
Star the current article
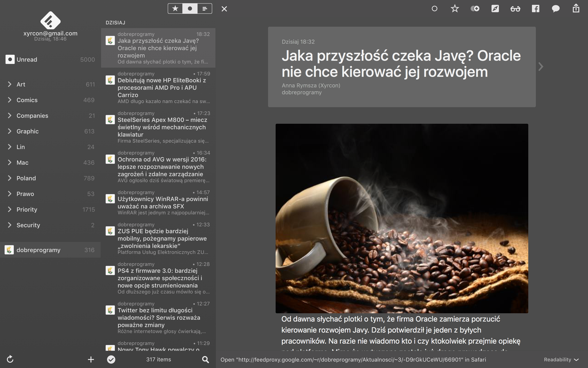click(455, 9)
